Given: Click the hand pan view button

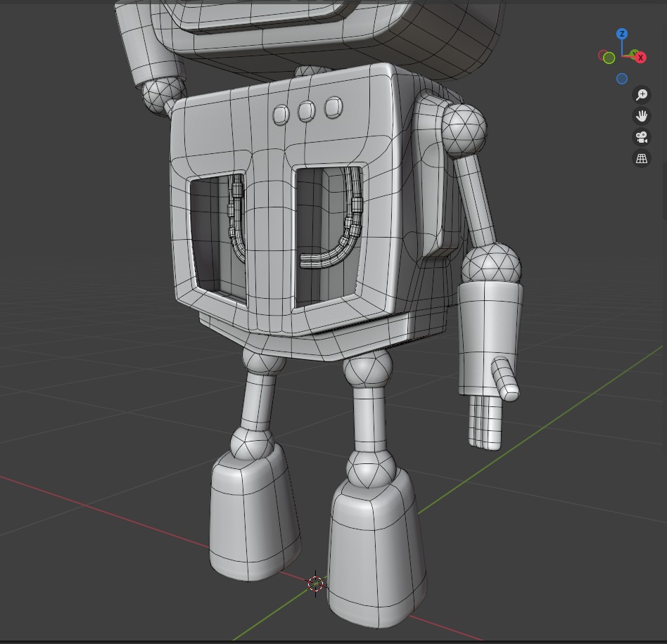Looking at the screenshot, I should coord(642,115).
